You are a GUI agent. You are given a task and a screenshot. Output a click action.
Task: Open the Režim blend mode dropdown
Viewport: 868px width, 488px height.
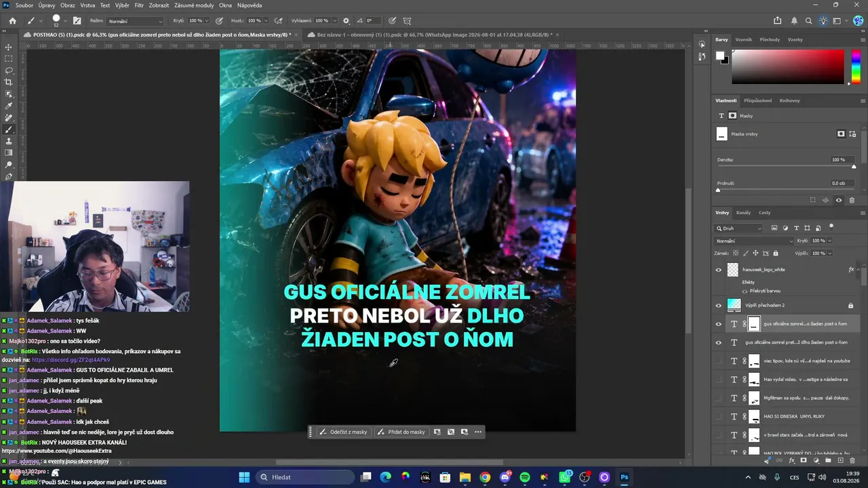pos(135,21)
